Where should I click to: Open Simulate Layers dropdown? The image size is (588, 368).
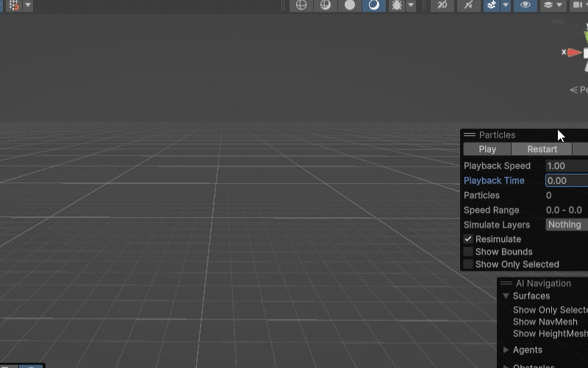[566, 224]
